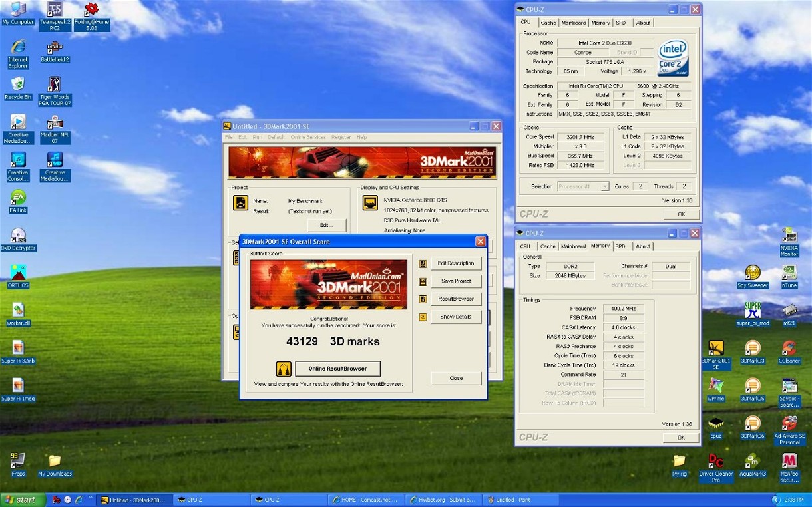Select the 3DMark05 desktop icon
Screen dimensions: 812x507
coord(753,390)
